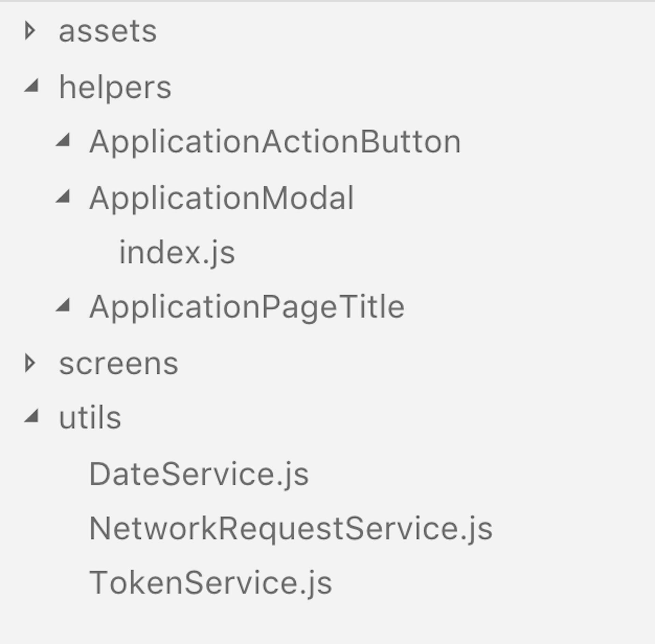
Task: Click empty space below TokenService.js
Action: 327,624
